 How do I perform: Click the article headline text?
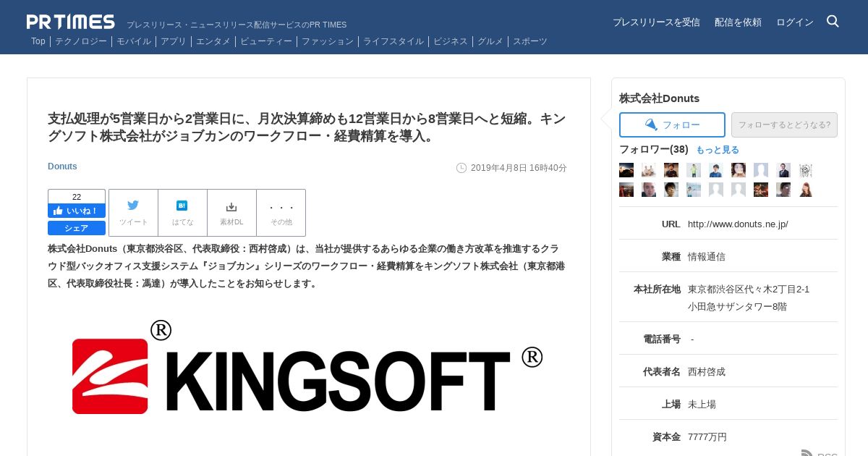[x=307, y=127]
